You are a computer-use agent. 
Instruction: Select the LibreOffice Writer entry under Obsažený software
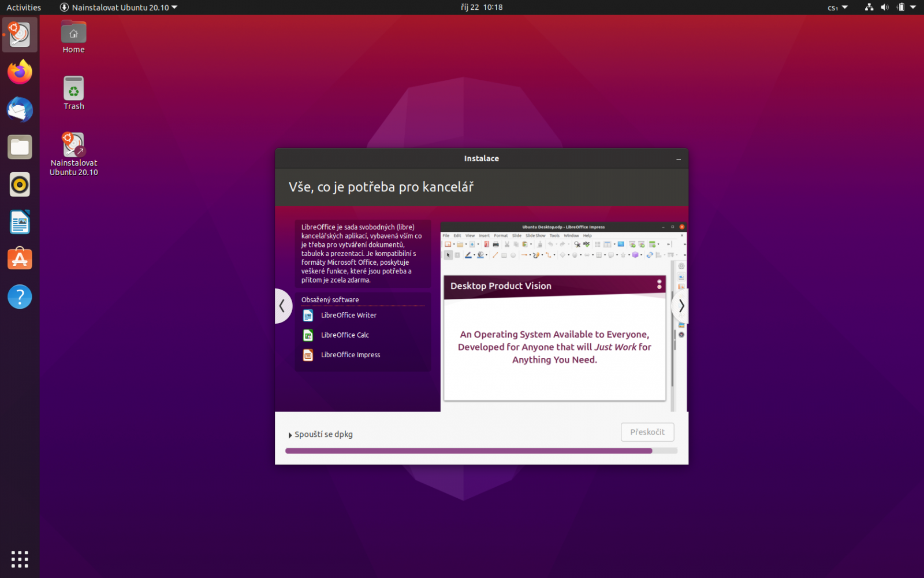pos(348,315)
